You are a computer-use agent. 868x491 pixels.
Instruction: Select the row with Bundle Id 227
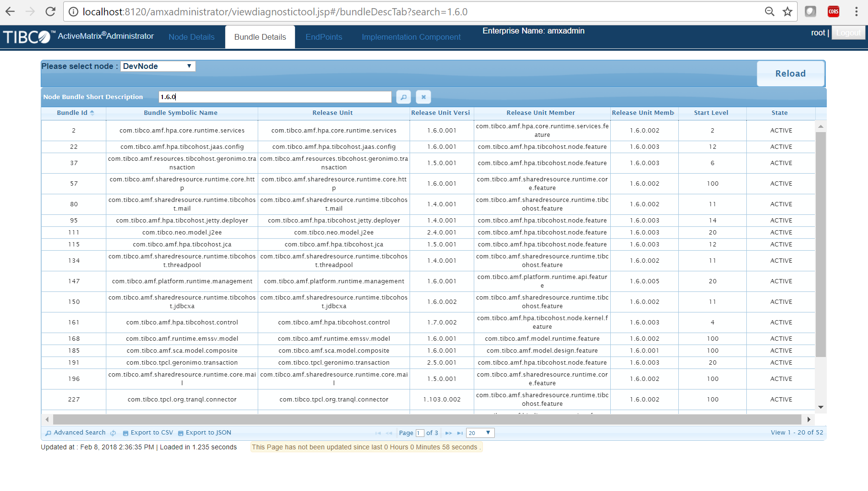(428, 400)
